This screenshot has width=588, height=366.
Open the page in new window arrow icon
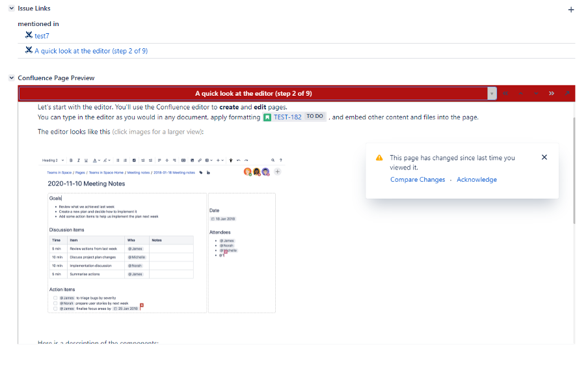pos(567,93)
